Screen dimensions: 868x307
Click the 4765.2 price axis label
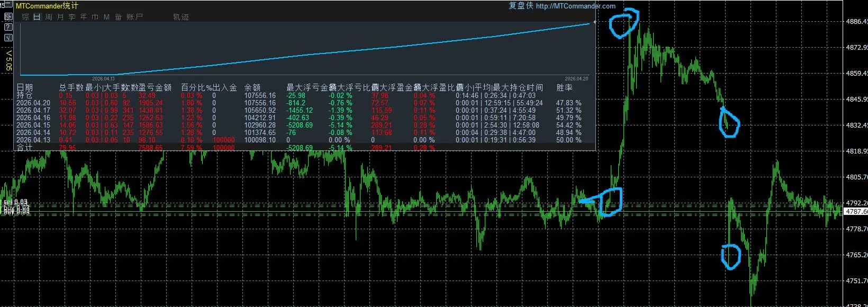pyautogui.click(x=856, y=255)
